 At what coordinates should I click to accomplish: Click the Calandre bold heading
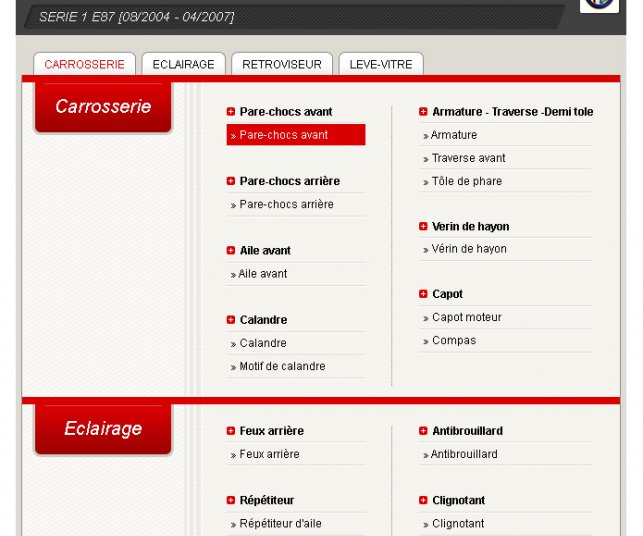263,319
